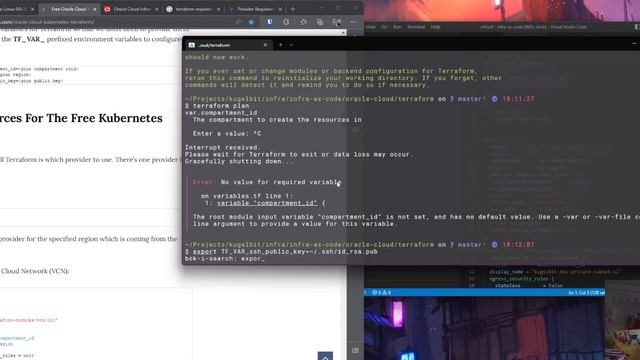Screen dimensions: 640x360
Task: Click the 'Enter a value: ^C' terminal line
Action: [x=227, y=133]
